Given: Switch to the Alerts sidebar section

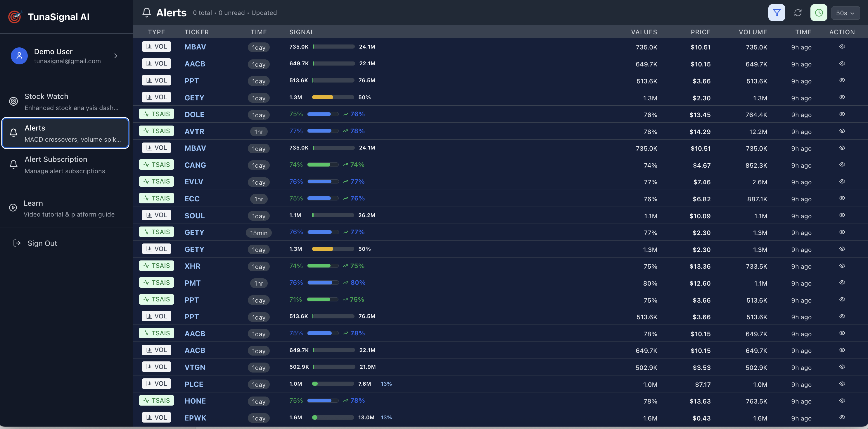Looking at the screenshot, I should (x=35, y=128).
